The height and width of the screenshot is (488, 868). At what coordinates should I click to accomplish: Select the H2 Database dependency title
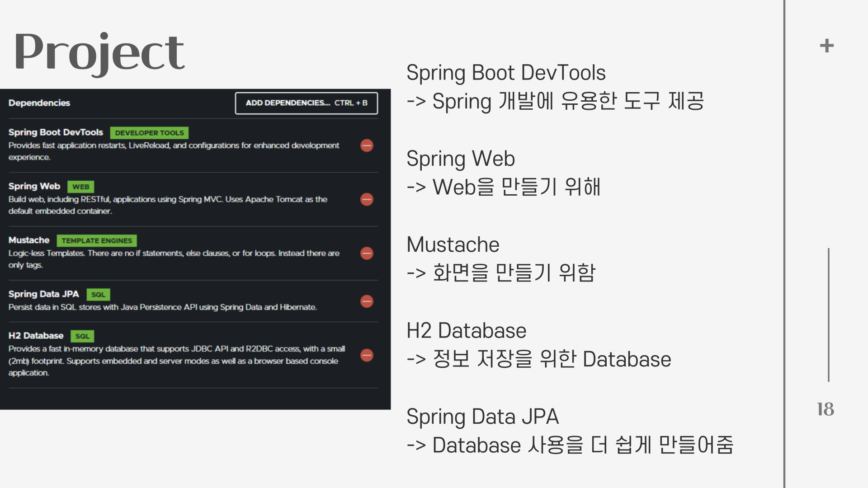point(36,336)
